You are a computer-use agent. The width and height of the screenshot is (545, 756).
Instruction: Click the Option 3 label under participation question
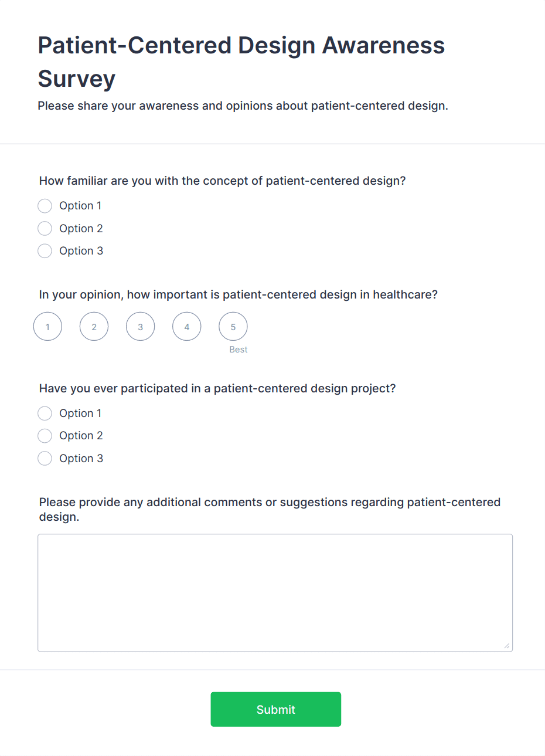pos(81,458)
